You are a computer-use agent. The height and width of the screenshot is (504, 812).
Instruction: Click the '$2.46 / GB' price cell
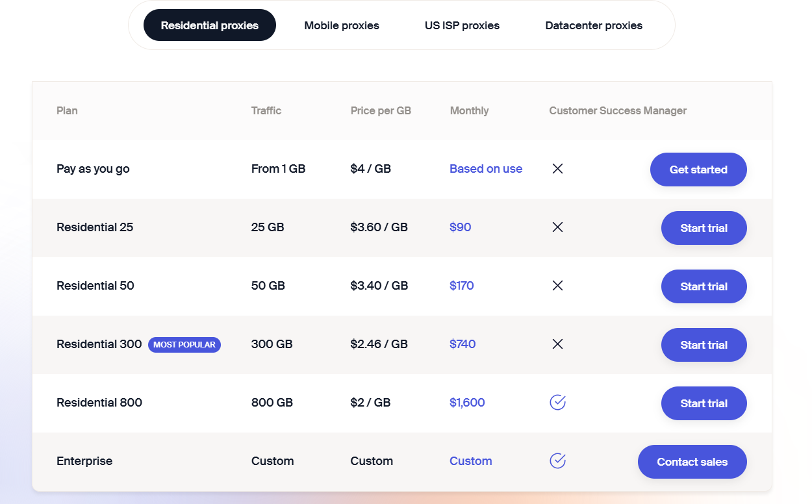pyautogui.click(x=379, y=344)
